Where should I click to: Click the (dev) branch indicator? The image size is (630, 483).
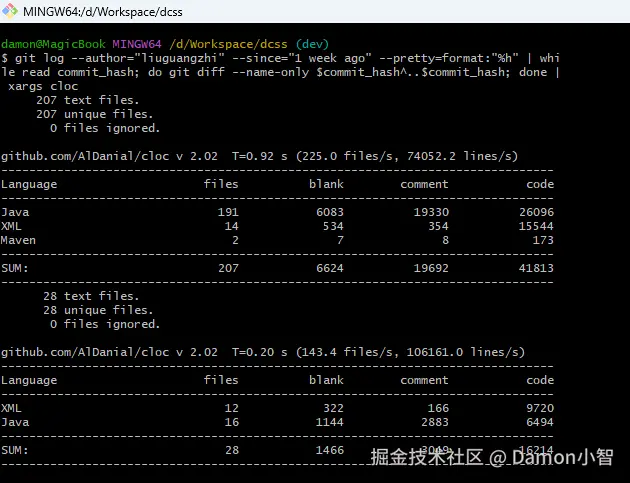click(313, 44)
